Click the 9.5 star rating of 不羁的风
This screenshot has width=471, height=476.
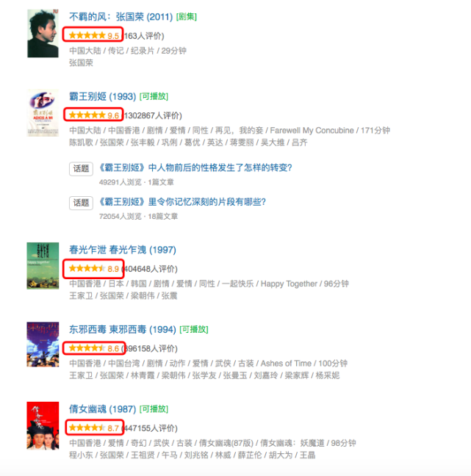(93, 35)
